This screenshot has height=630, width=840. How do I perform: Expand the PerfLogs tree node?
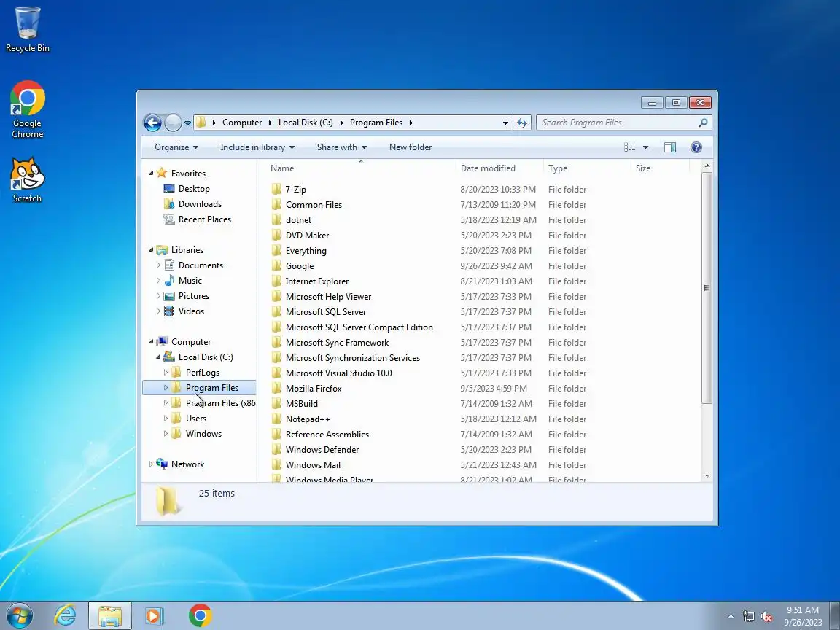tap(166, 373)
